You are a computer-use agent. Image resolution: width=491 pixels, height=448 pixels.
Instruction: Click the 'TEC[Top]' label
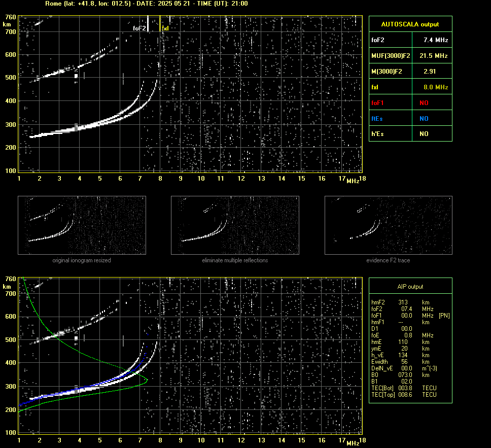383,394
